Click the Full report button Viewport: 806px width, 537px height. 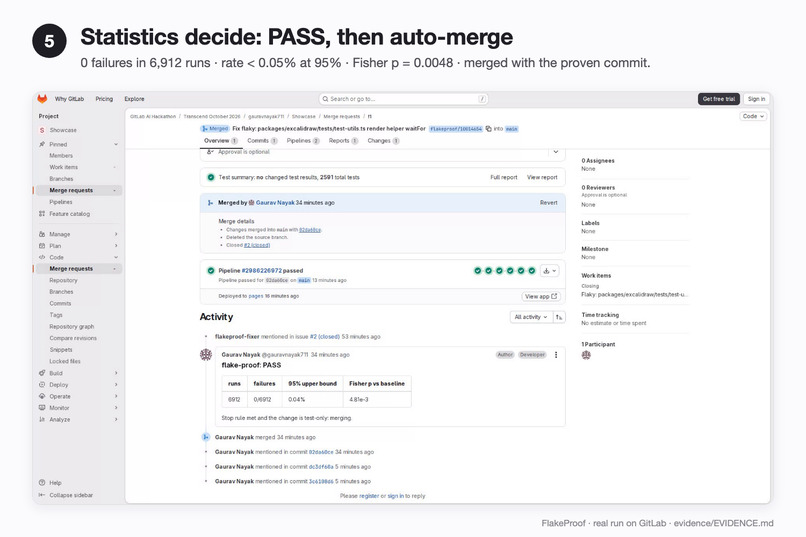(504, 177)
